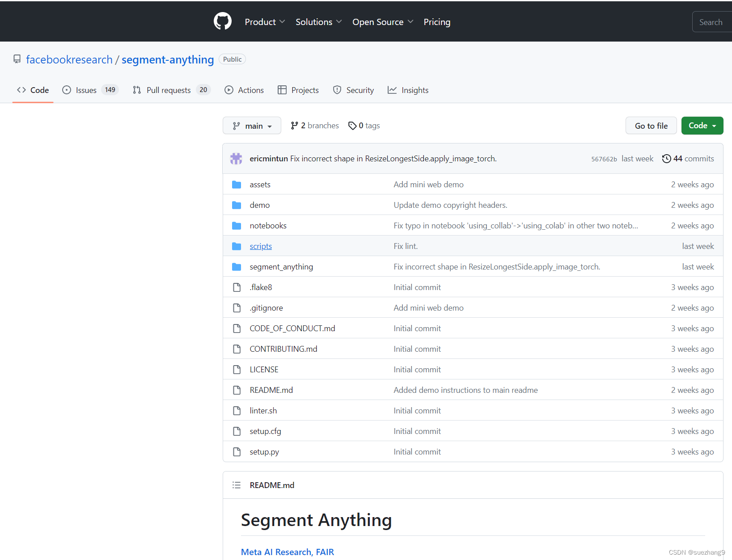
Task: Open commit message 'Update demo copyright headers.'
Action: 450,205
